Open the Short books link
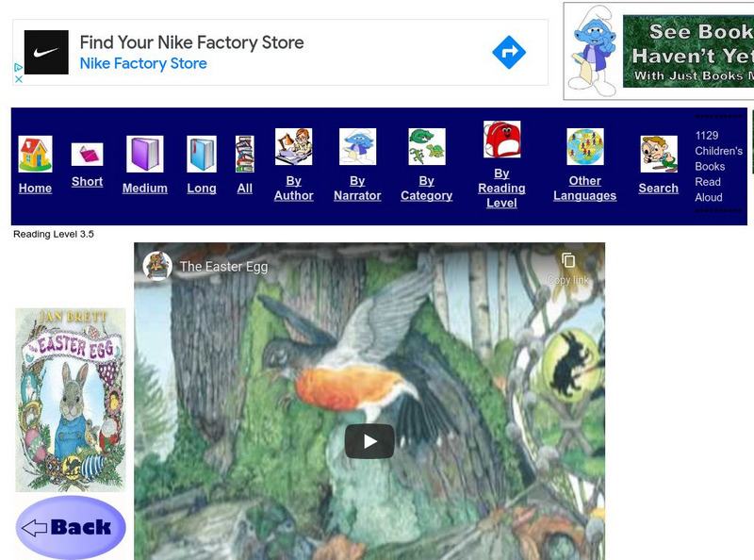754x560 pixels. click(87, 181)
